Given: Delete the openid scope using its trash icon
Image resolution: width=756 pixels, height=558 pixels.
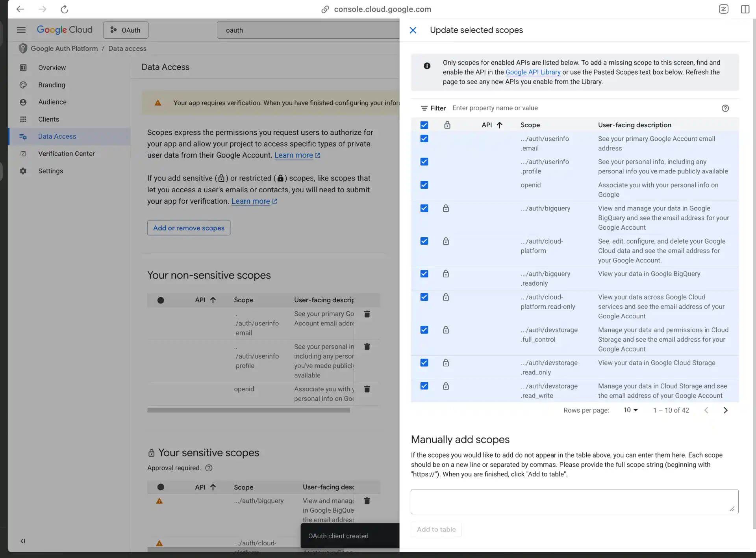Looking at the screenshot, I should point(367,389).
